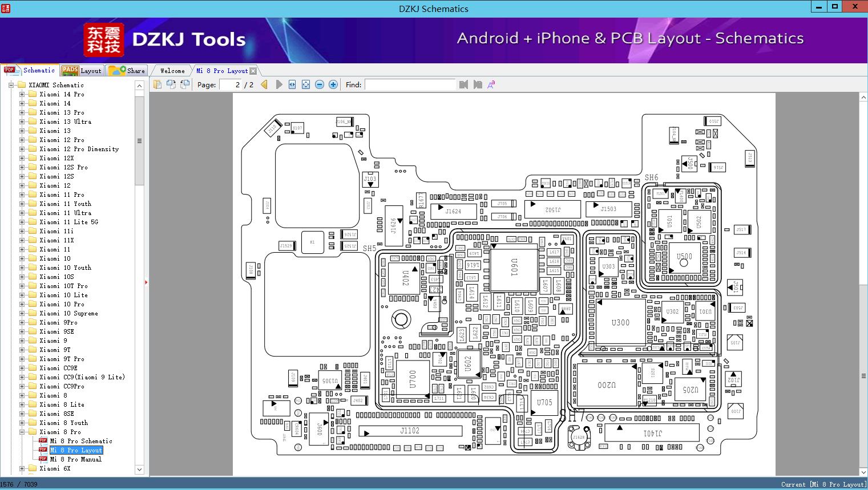Click the PDF icon beside Mi 8 Pro Manual
This screenshot has height=490, width=868.
(x=43, y=459)
